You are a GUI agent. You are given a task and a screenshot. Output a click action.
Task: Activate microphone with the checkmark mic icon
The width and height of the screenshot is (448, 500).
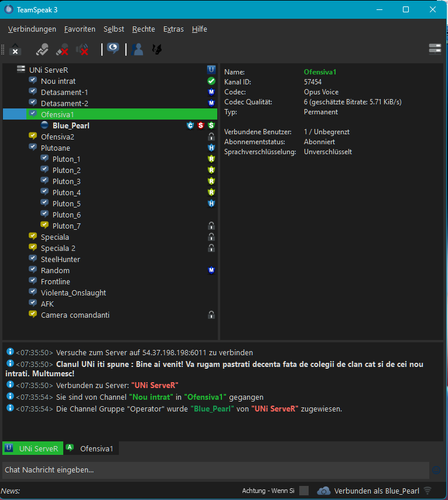[x=42, y=49]
